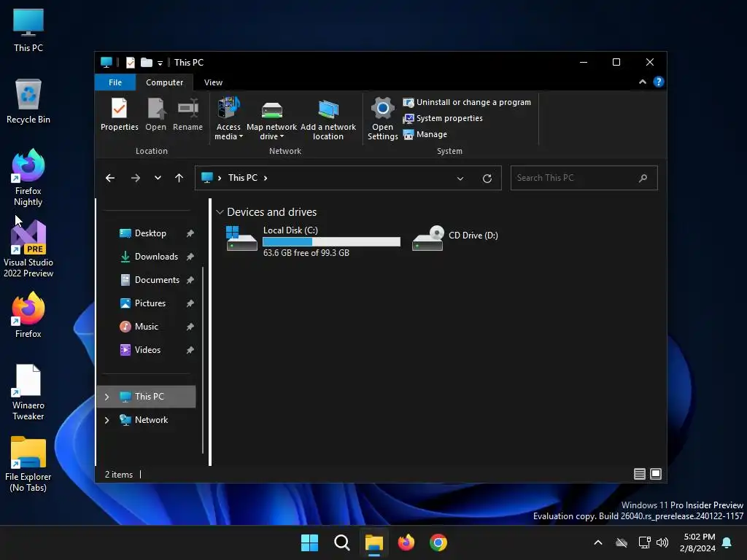Click the quick access New folder icon

click(146, 63)
